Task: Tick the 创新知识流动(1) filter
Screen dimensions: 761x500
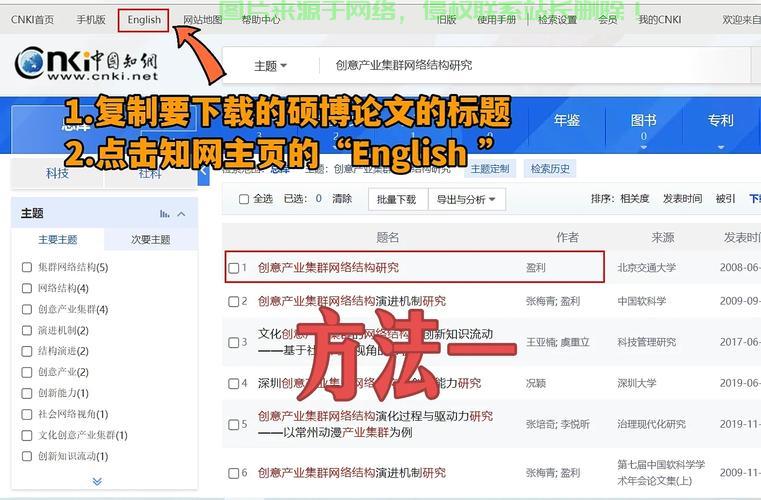Action: click(27, 456)
